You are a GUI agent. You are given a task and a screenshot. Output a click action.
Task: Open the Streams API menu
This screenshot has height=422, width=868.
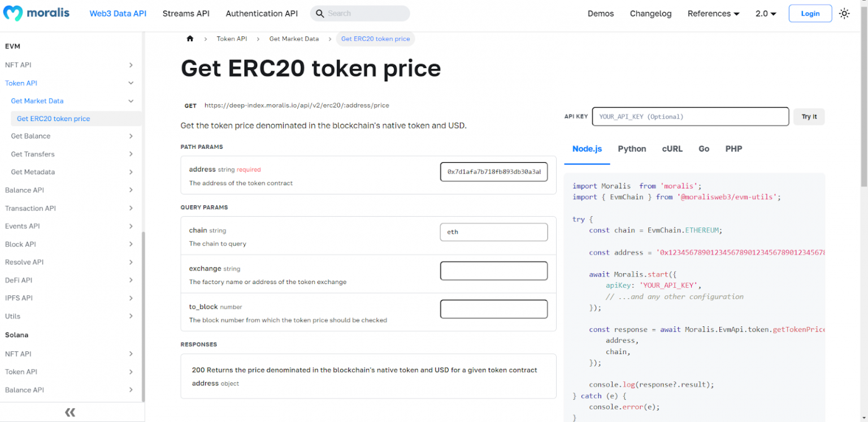click(186, 13)
